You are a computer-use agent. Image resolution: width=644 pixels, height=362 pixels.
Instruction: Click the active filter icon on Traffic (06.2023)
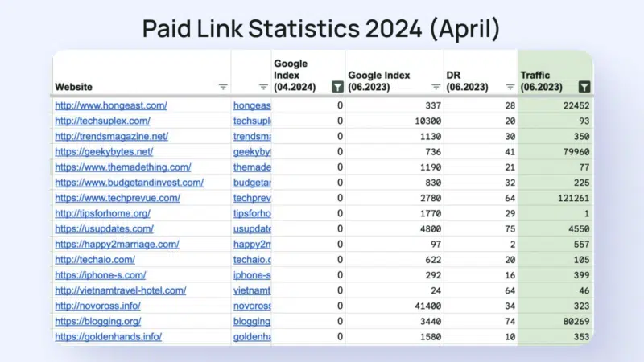(584, 87)
